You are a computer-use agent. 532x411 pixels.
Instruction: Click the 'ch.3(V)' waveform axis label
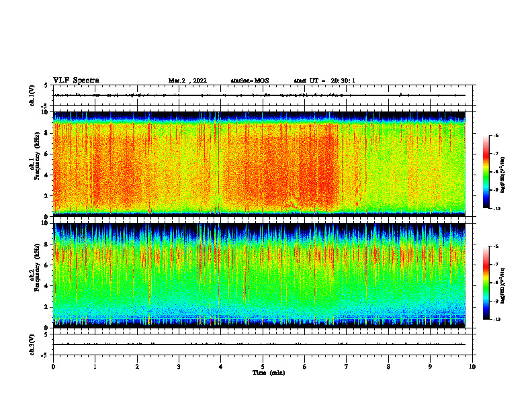point(32,345)
